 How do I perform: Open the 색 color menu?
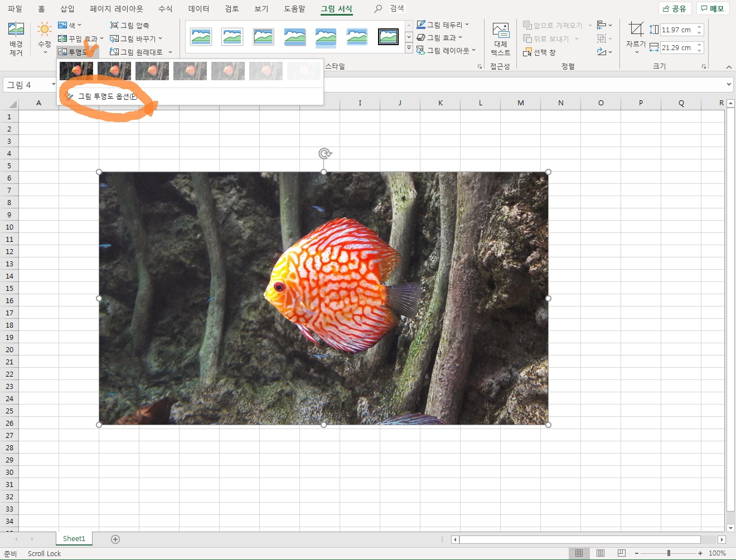pos(70,25)
